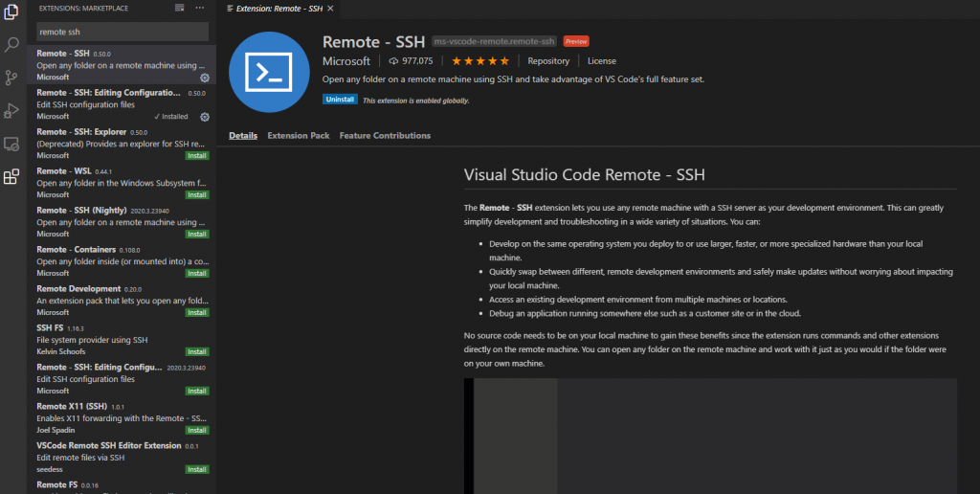Screen dimensions: 980x494
Task: Install the Remote - WSL extension
Action: pyautogui.click(x=197, y=195)
